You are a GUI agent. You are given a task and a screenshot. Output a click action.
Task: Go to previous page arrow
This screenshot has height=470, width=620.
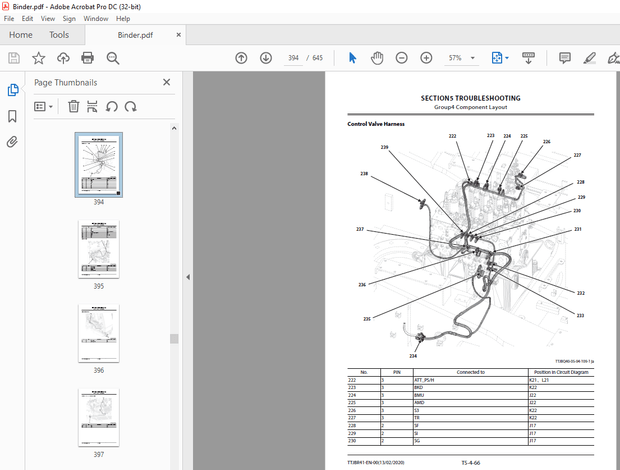(x=241, y=58)
